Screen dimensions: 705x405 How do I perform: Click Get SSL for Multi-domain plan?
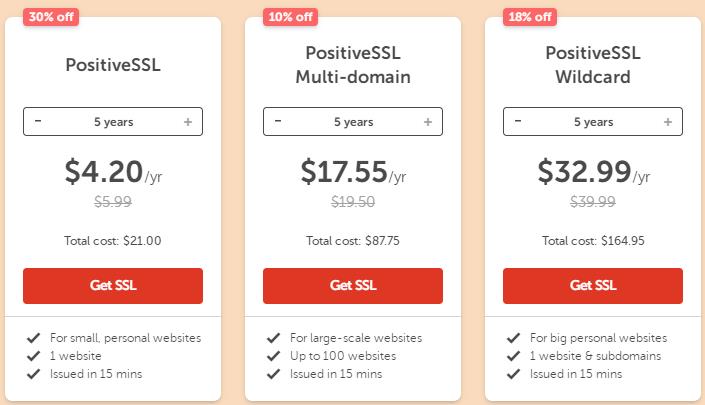click(353, 285)
